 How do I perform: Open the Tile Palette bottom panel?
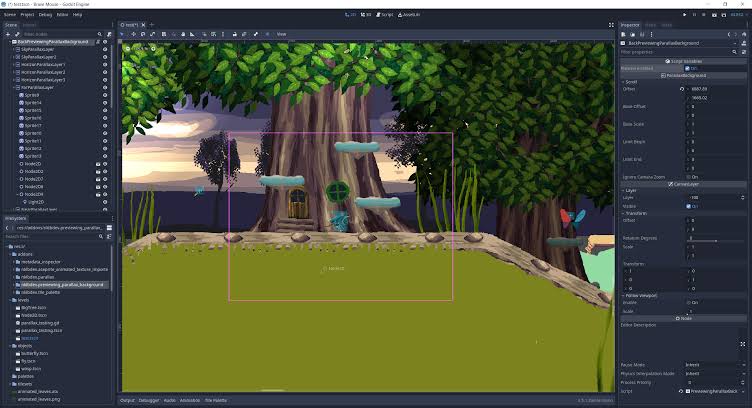[216, 400]
